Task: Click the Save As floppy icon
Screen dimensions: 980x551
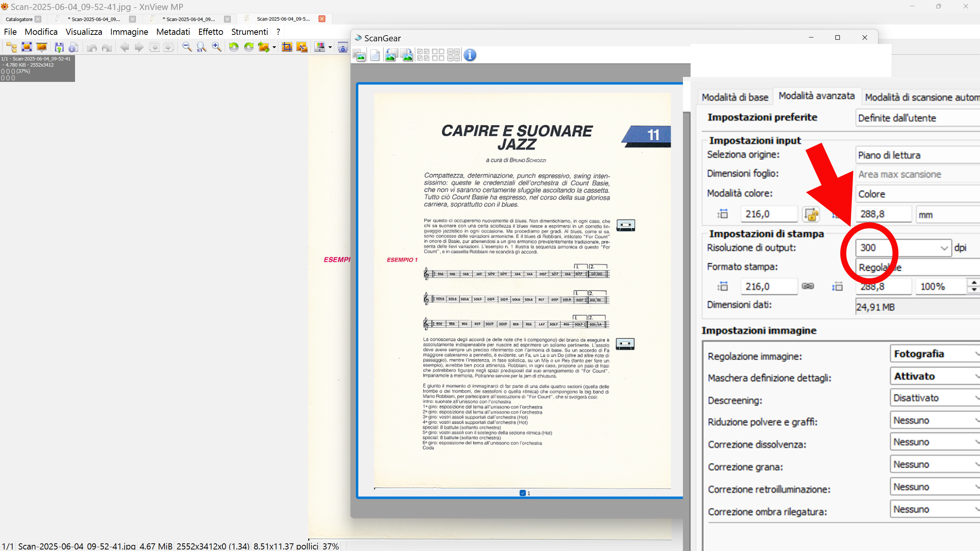Action: click(x=59, y=47)
